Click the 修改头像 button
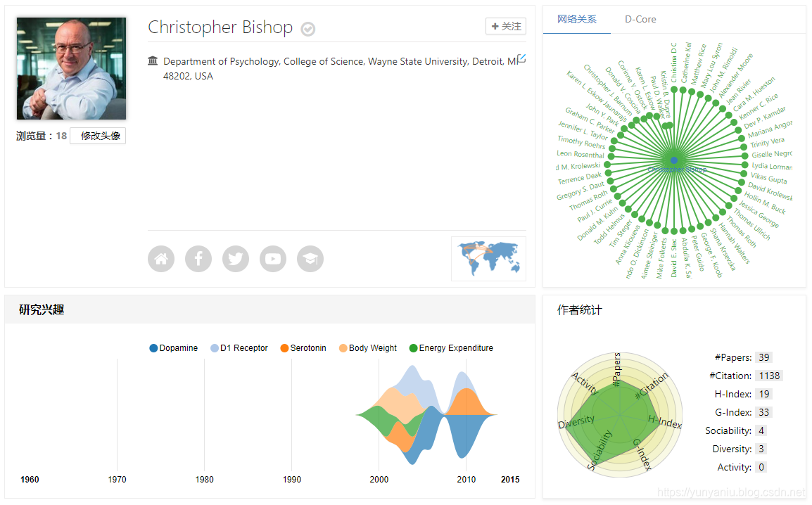This screenshot has height=505, width=812. pyautogui.click(x=98, y=136)
